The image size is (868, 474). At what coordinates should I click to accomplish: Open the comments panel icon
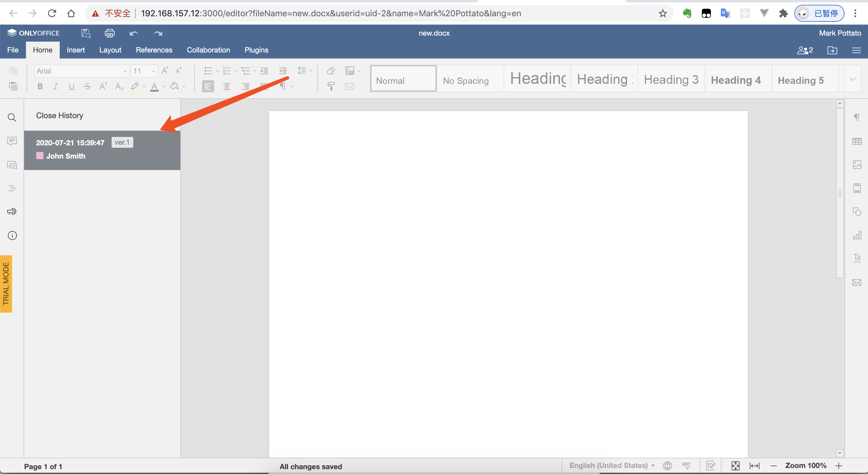pos(12,141)
